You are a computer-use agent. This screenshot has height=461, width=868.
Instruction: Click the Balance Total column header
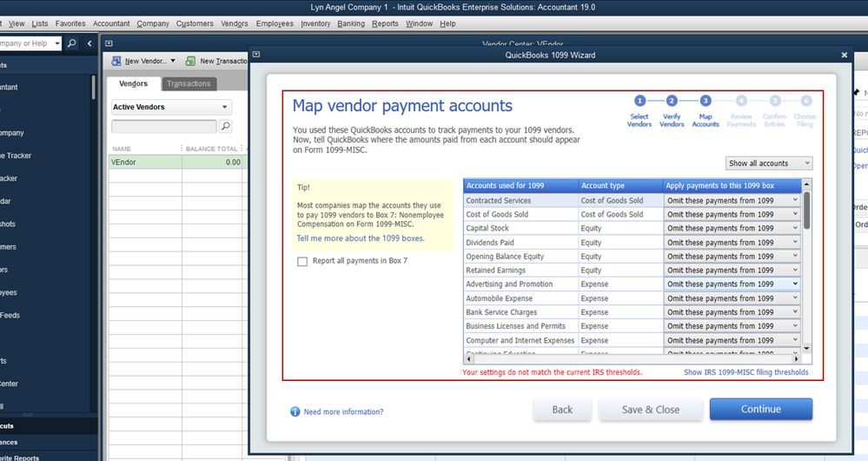211,149
